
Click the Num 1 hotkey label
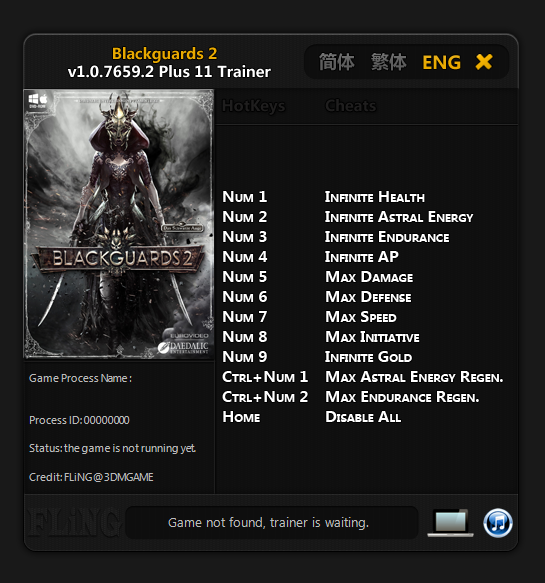[x=245, y=197]
